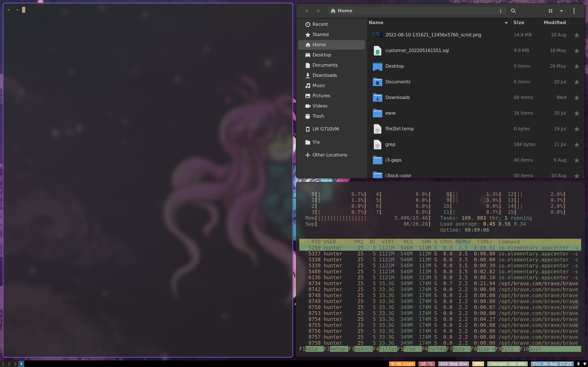Click the forward navigation arrow
Viewport: 588px width, 367px height.
pyautogui.click(x=318, y=11)
